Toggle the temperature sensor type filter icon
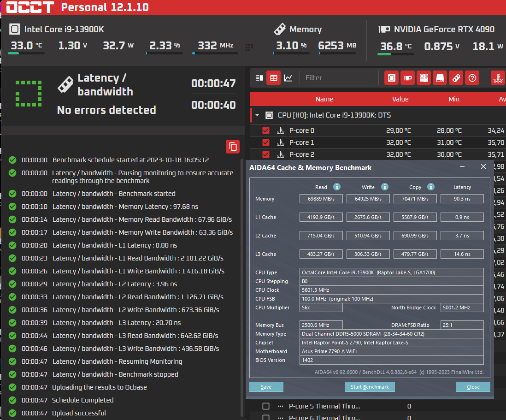Image resolution: width=506 pixels, height=420 pixels. [x=498, y=78]
